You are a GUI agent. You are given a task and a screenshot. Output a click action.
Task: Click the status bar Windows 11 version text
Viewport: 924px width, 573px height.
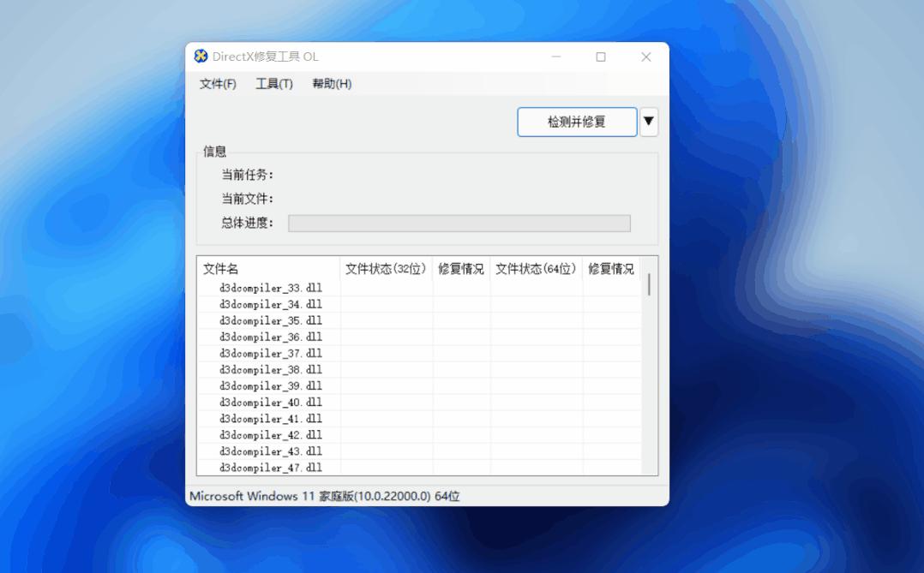point(325,496)
